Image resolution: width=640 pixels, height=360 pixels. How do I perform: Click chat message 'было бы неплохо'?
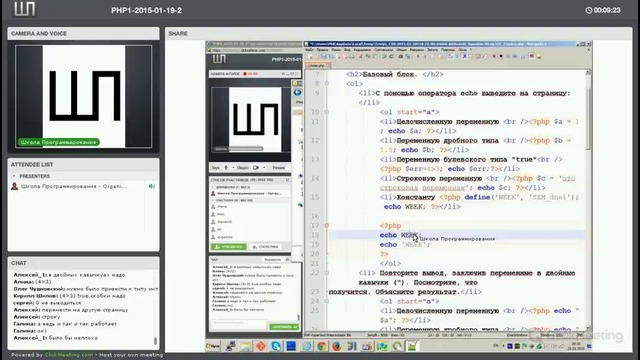point(74,338)
